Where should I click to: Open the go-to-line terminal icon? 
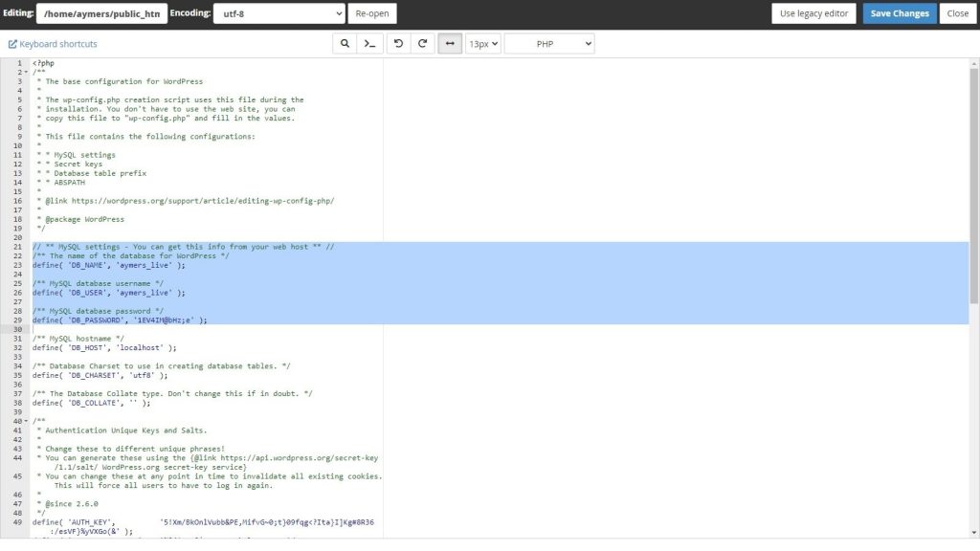[x=371, y=44]
